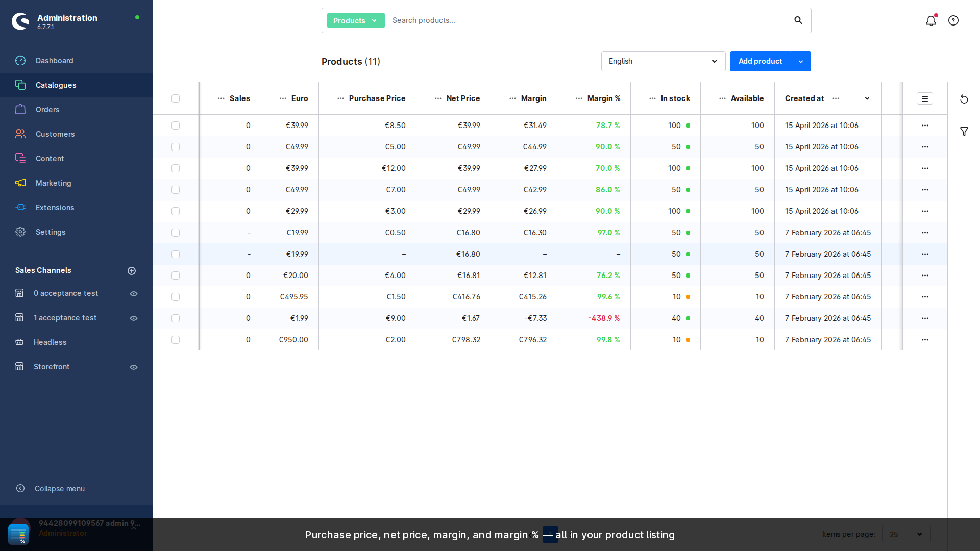Image resolution: width=980 pixels, height=551 pixels.
Task: Hide the '0 acceptance test' sales channel
Action: 134,294
